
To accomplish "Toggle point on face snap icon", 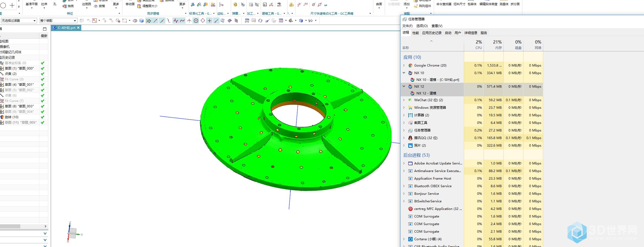I will tap(223, 21).
